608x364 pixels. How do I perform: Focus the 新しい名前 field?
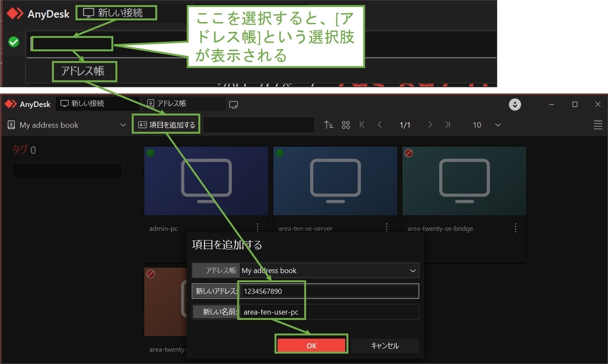(x=329, y=312)
